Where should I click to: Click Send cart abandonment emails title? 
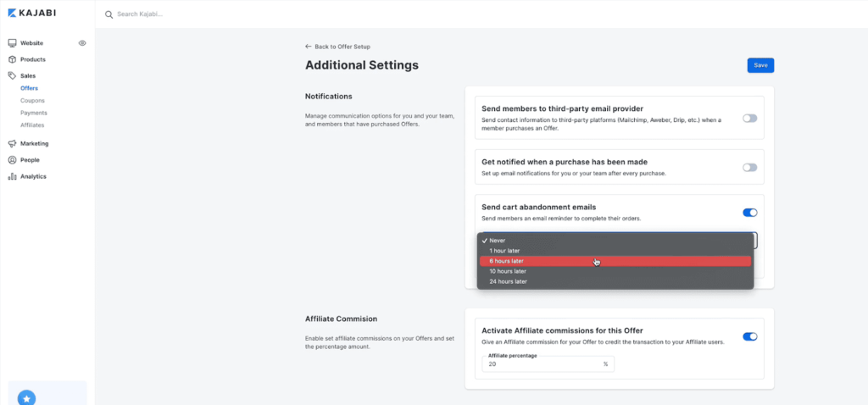tap(538, 207)
